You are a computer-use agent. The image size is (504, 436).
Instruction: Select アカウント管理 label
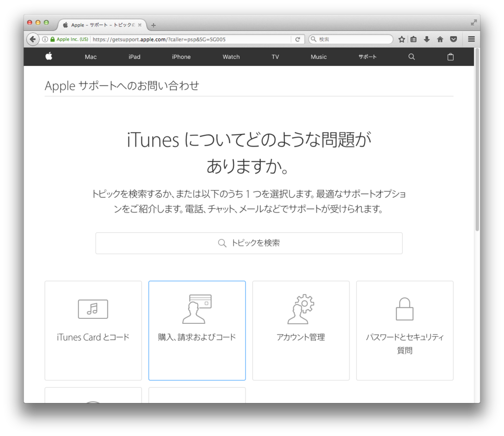[301, 337]
